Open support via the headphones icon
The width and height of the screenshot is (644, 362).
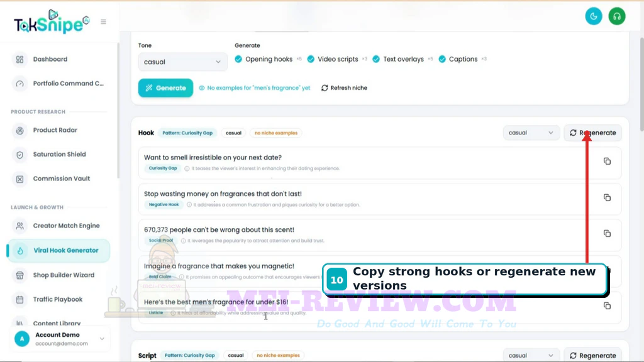point(617,16)
